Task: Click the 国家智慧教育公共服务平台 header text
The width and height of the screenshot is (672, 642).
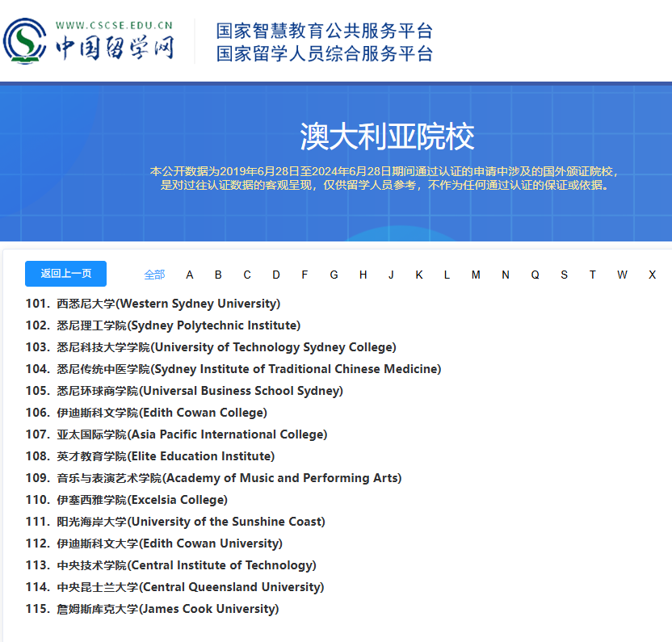Action: 325,31
